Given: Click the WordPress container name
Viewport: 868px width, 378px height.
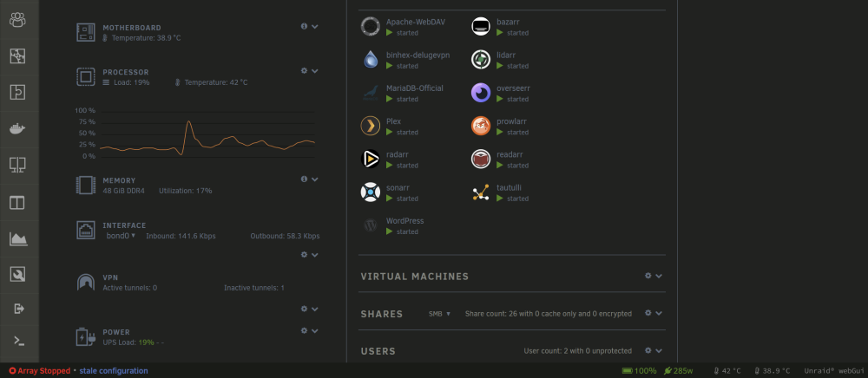Looking at the screenshot, I should pyautogui.click(x=404, y=221).
